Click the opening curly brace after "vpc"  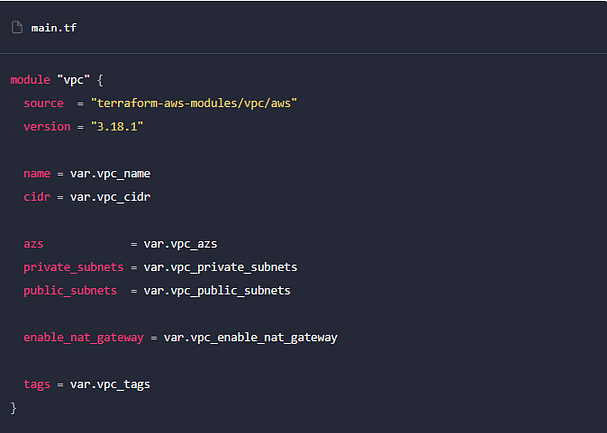click(x=100, y=80)
